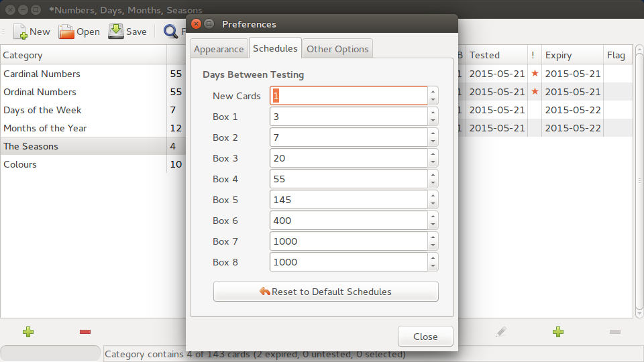Viewport: 644px width, 362px height.
Task: Decrease the Box 1 days value
Action: [x=433, y=121]
